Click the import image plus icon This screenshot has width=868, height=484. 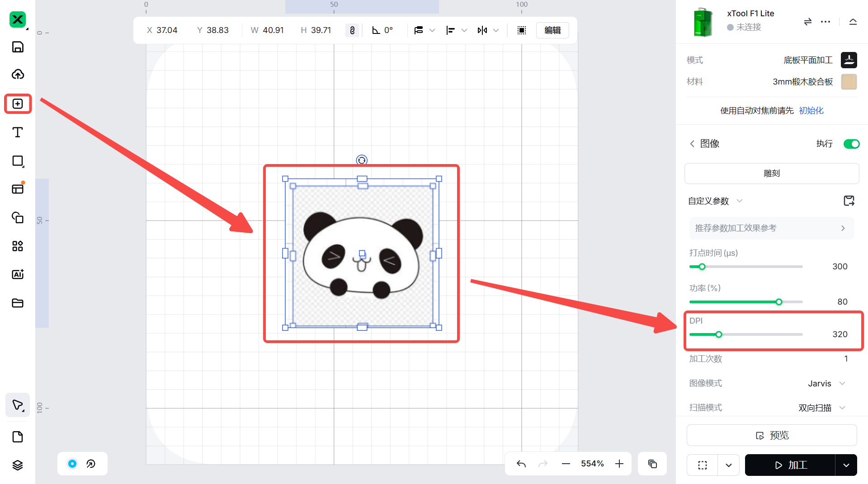point(18,104)
